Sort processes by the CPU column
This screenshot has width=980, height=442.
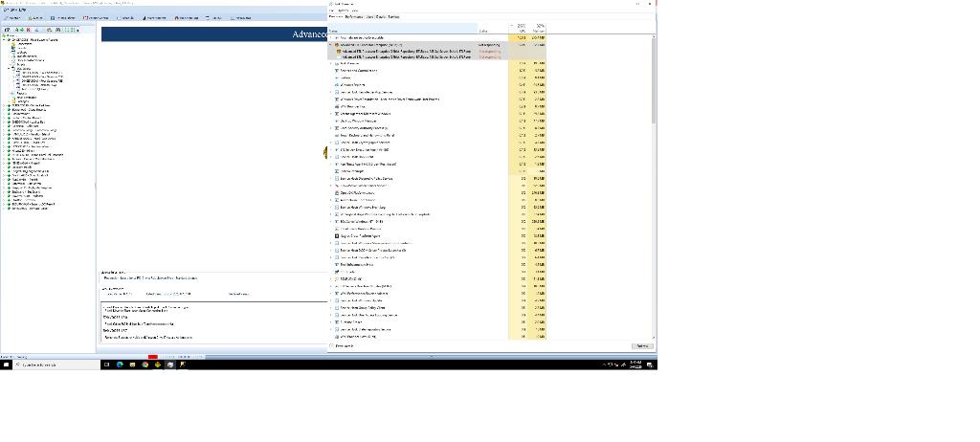tap(519, 29)
